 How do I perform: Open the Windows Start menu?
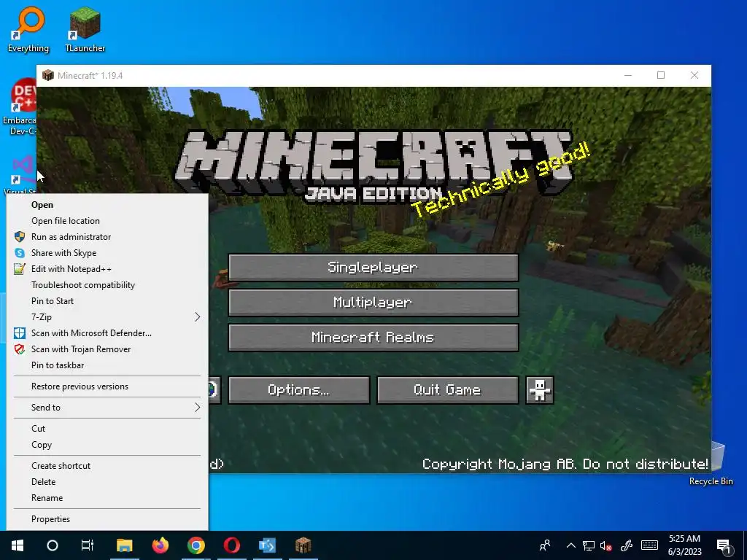click(18, 545)
